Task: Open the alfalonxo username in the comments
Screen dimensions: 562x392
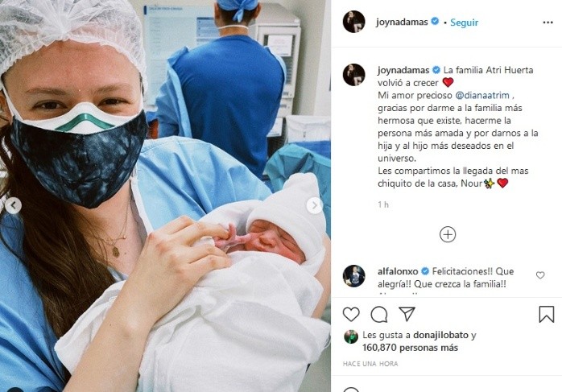Action: (x=398, y=271)
